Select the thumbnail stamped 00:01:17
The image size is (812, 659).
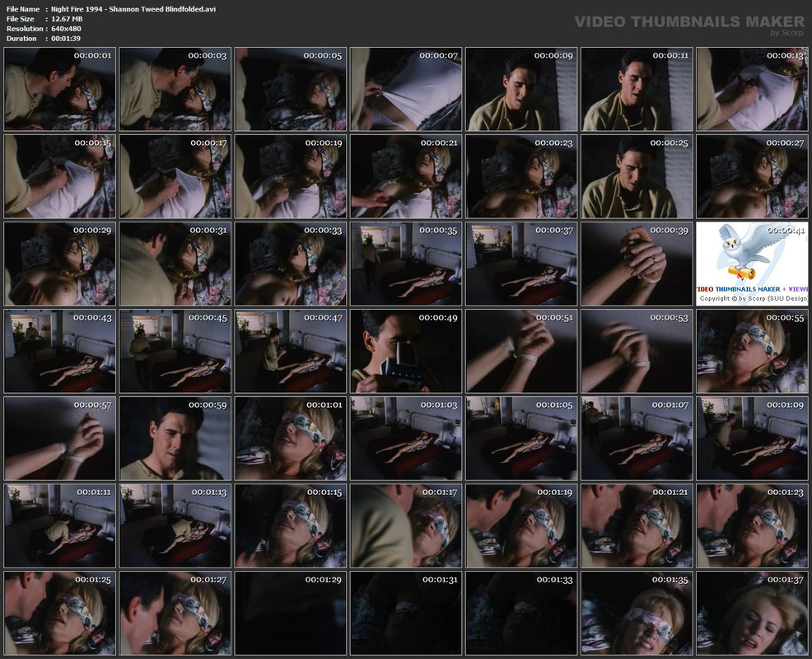point(406,526)
